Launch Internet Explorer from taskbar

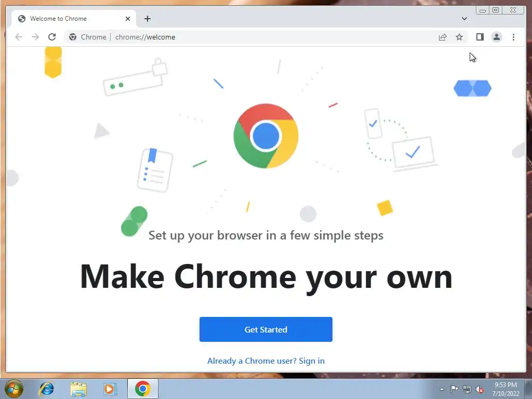[46, 389]
